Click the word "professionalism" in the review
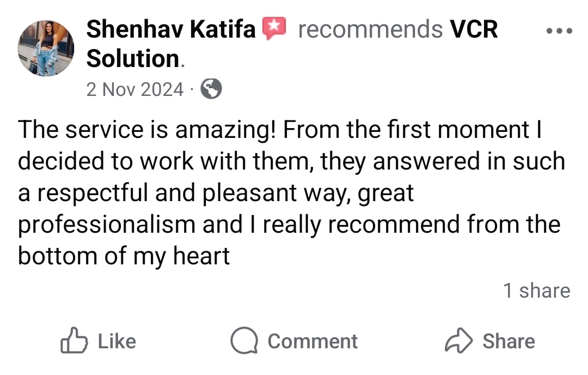The width and height of the screenshot is (588, 375). (x=106, y=225)
